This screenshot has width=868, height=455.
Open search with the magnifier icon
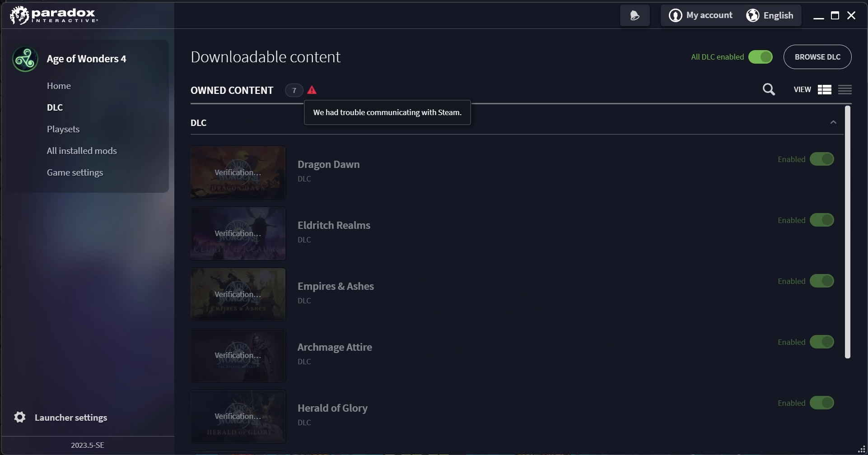[769, 89]
